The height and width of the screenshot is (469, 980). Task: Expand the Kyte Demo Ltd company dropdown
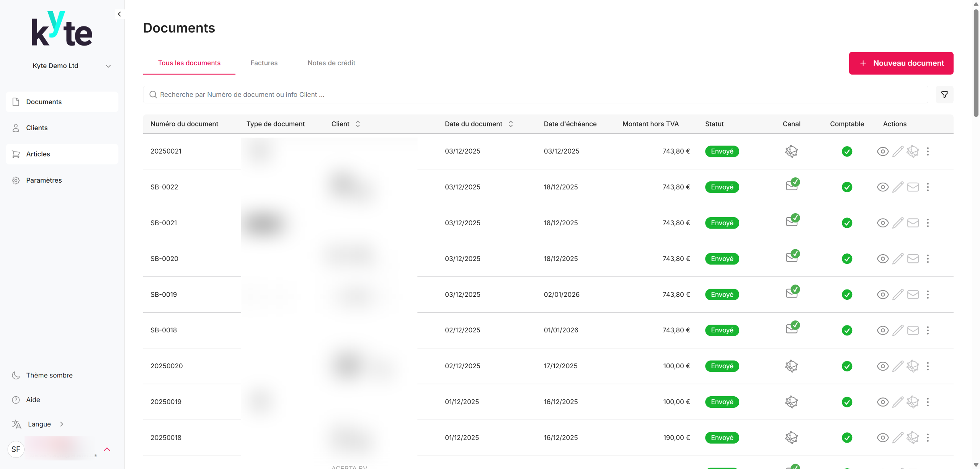click(108, 66)
